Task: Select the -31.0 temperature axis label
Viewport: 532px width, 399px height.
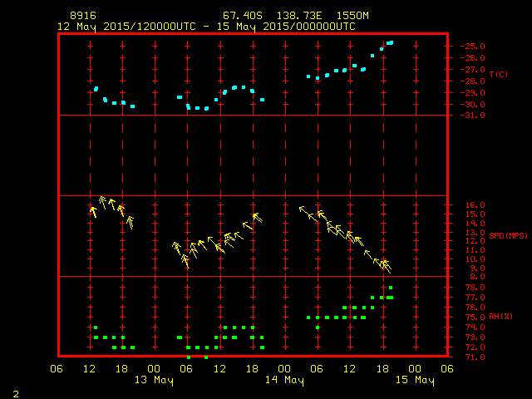Action: 473,116
